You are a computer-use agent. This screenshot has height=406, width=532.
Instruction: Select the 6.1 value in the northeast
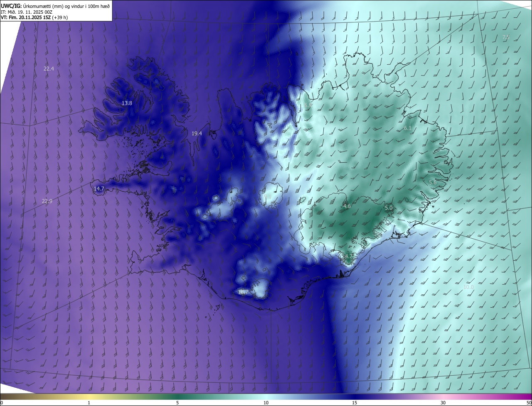[407, 128]
